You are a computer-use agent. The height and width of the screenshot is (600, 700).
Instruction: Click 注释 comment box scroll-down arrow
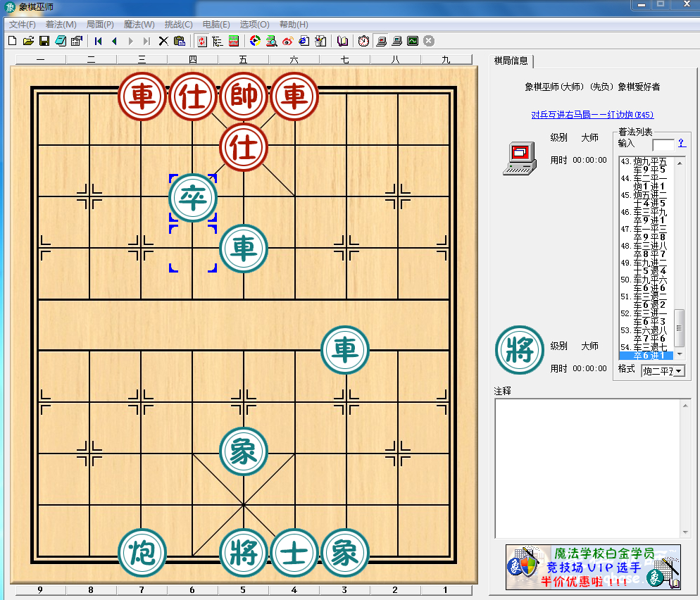[685, 532]
